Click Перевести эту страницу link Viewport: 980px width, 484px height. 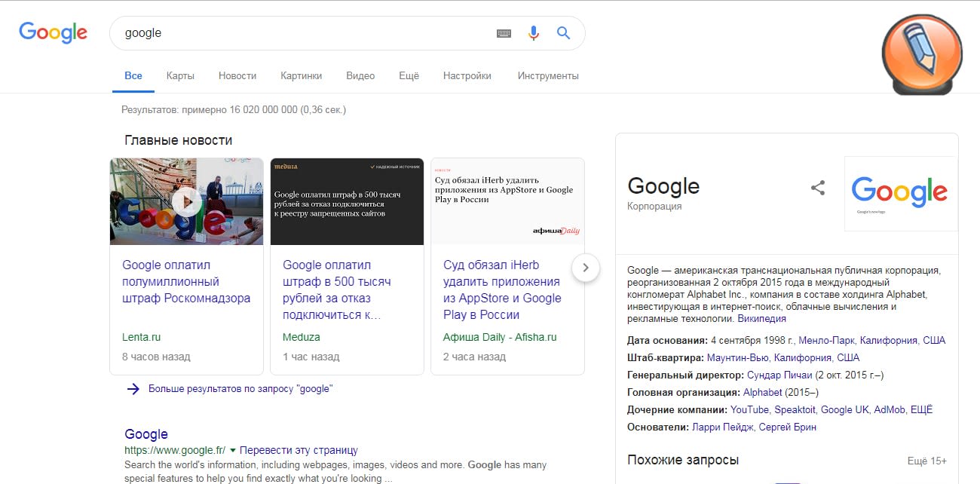pyautogui.click(x=299, y=450)
